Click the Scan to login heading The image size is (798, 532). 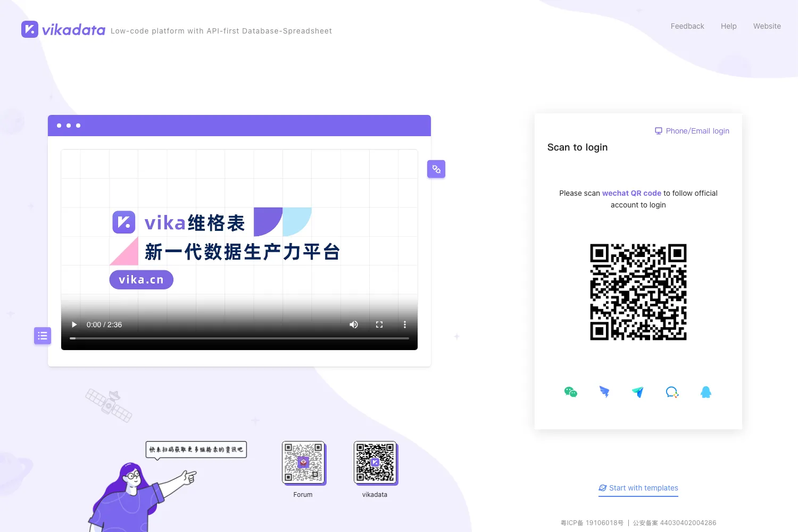pyautogui.click(x=577, y=147)
